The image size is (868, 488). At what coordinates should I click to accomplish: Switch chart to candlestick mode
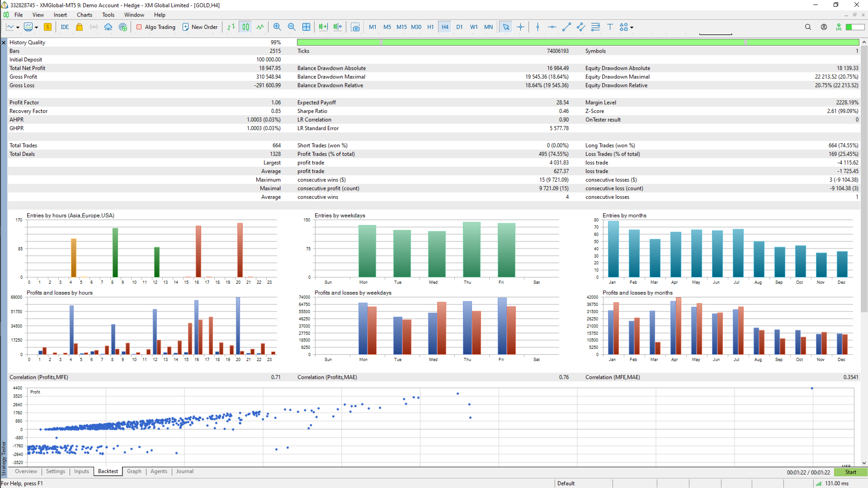pos(245,27)
